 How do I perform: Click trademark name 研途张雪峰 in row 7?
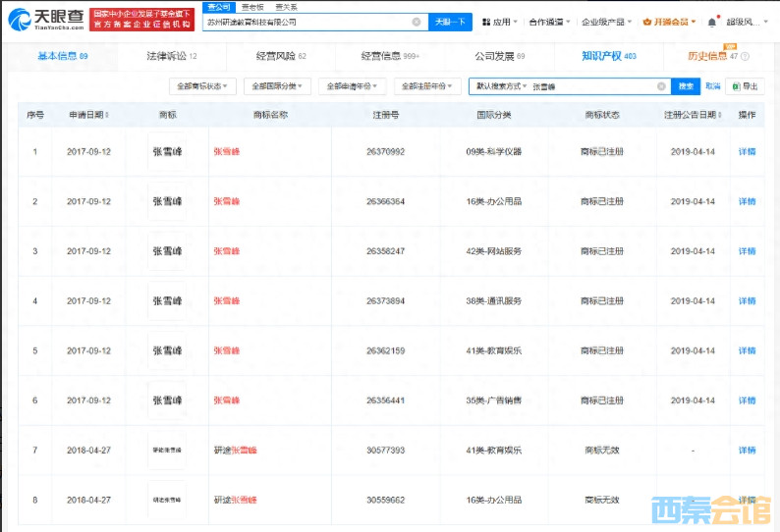click(235, 450)
